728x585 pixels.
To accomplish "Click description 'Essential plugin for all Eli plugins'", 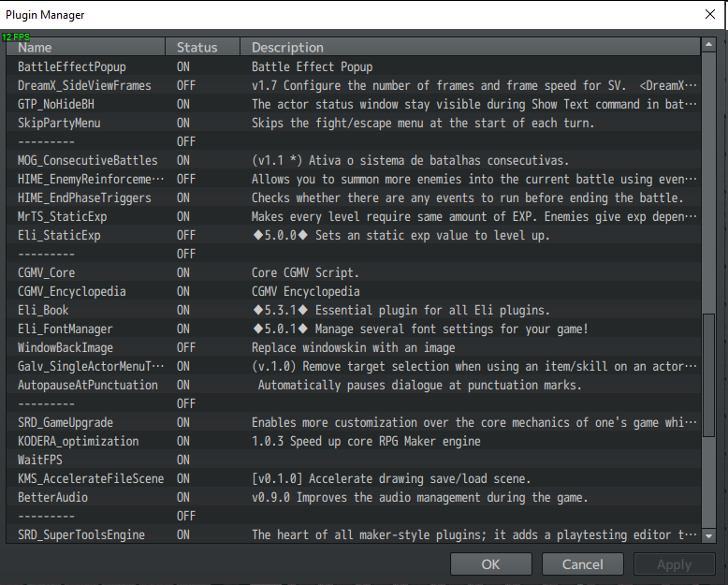I will pyautogui.click(x=432, y=310).
